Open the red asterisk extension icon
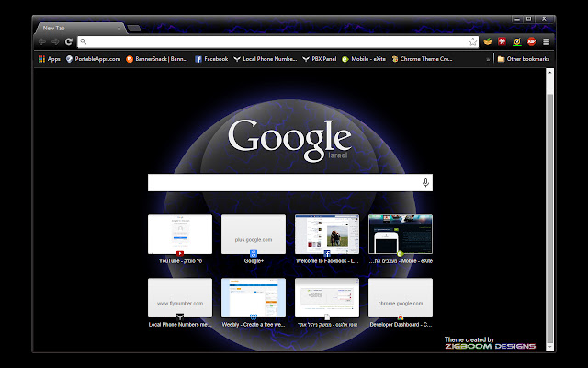This screenshot has height=368, width=588. pos(503,41)
